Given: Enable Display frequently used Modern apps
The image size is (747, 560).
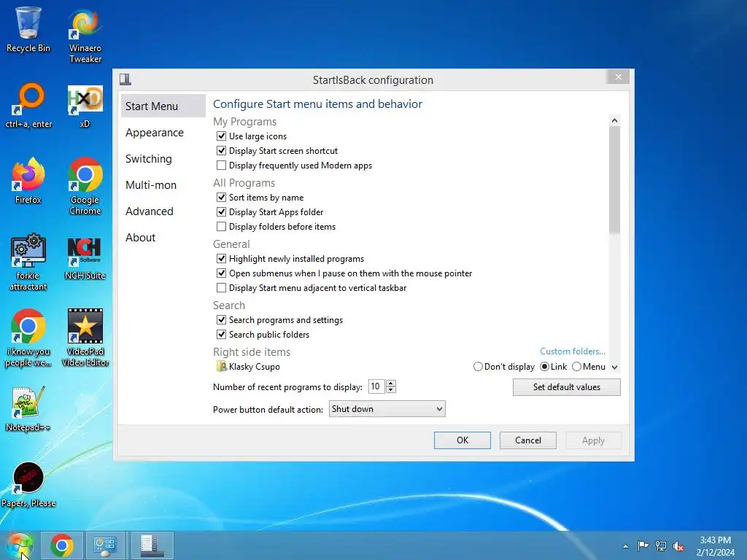Looking at the screenshot, I should click(x=221, y=166).
